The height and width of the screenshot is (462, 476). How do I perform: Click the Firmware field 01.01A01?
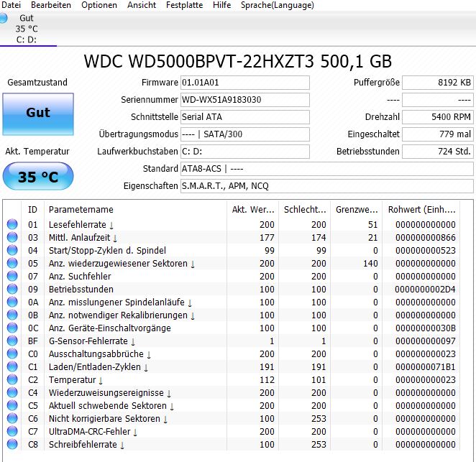[245, 83]
